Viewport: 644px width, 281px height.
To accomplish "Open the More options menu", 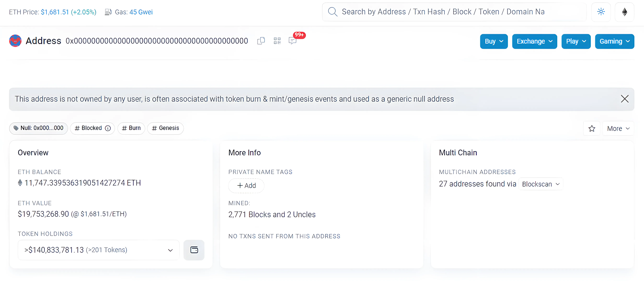I will [618, 128].
